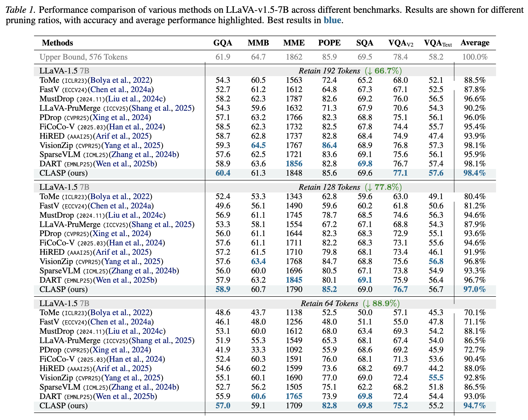
Task: Open the Bolya et al., 2022 citation in Retain 192 section
Action: [x=120, y=80]
